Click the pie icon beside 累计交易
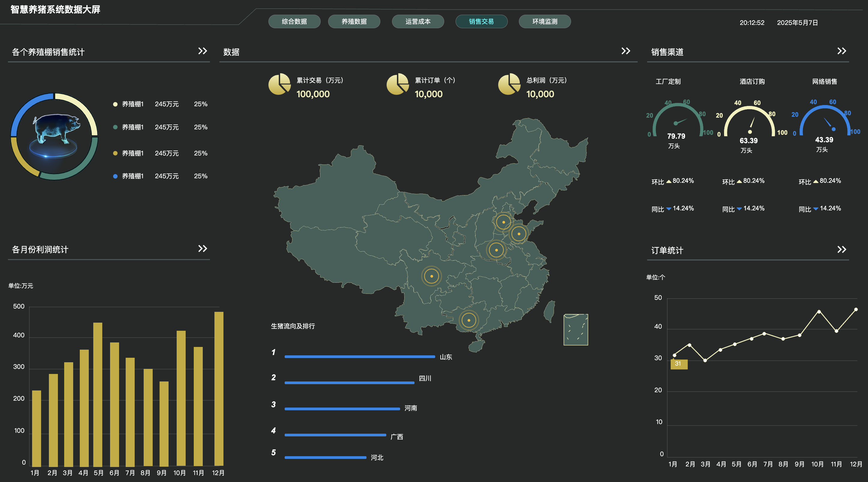Screen dimensions: 868x482 click(x=279, y=84)
